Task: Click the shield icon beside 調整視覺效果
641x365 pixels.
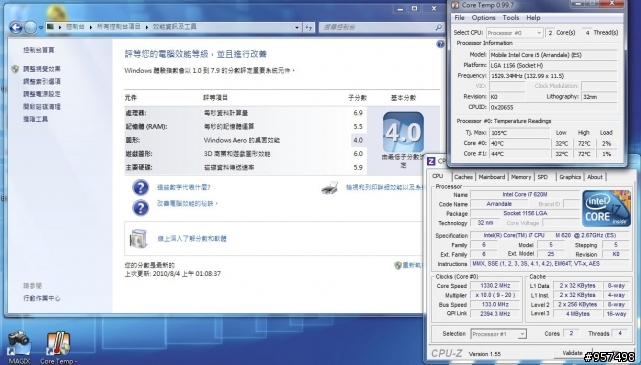Action: (15, 69)
